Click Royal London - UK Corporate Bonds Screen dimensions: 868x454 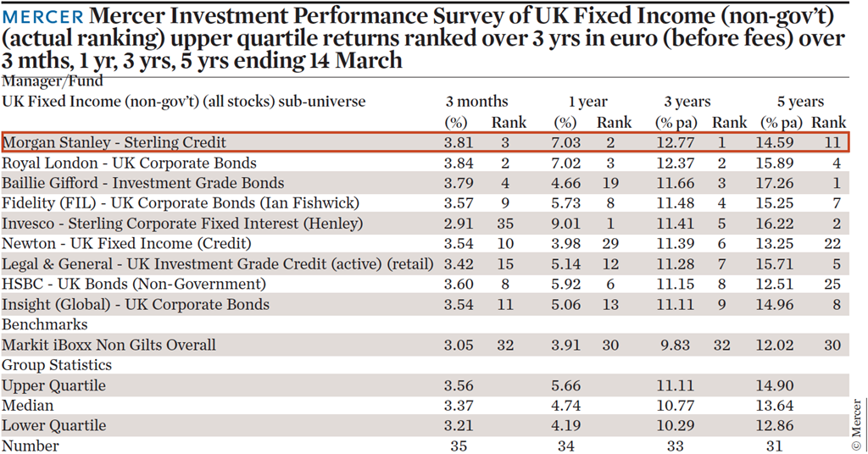(129, 163)
